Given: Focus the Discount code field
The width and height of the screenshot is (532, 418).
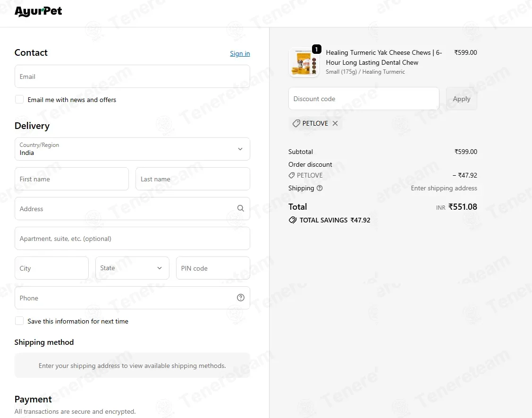Looking at the screenshot, I should pyautogui.click(x=363, y=98).
